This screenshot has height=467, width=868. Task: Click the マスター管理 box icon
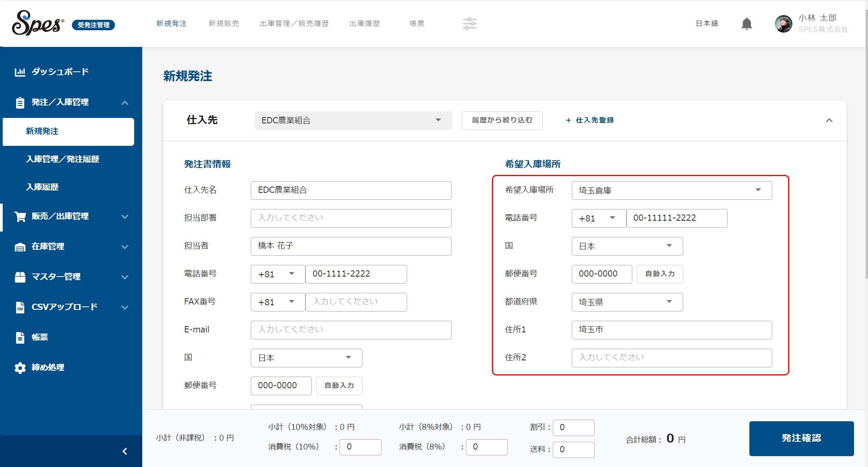pos(20,277)
